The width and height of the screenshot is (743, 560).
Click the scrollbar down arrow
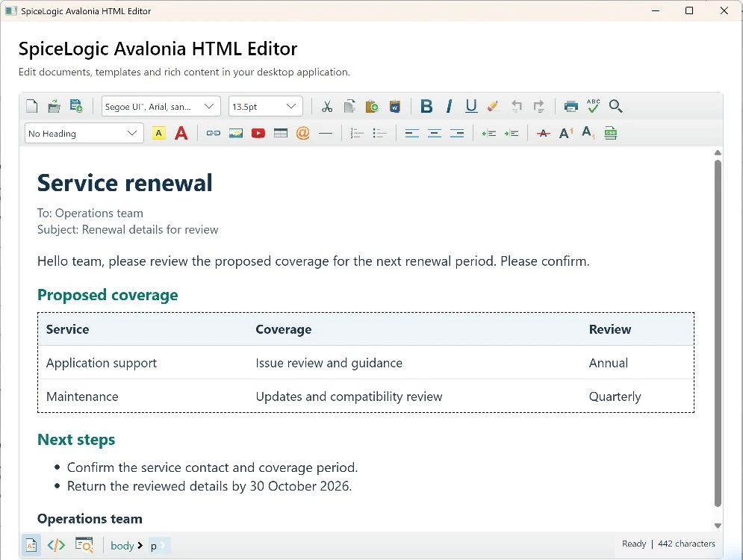(x=718, y=526)
